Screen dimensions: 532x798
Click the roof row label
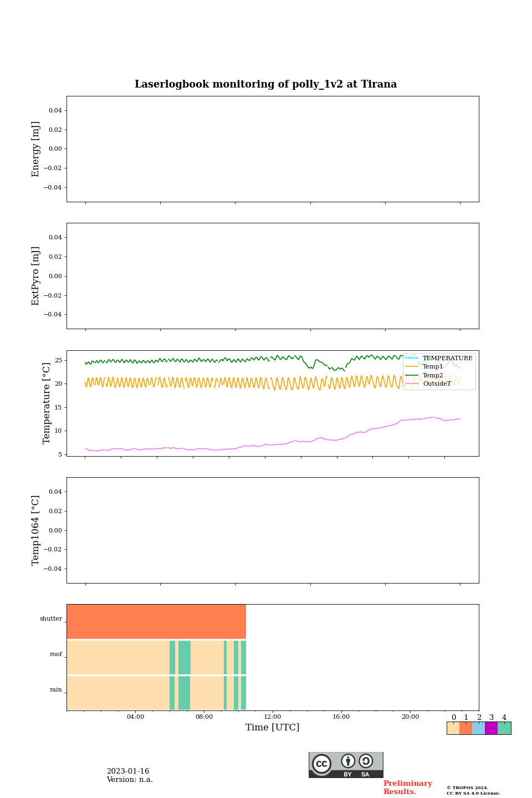[x=56, y=654]
